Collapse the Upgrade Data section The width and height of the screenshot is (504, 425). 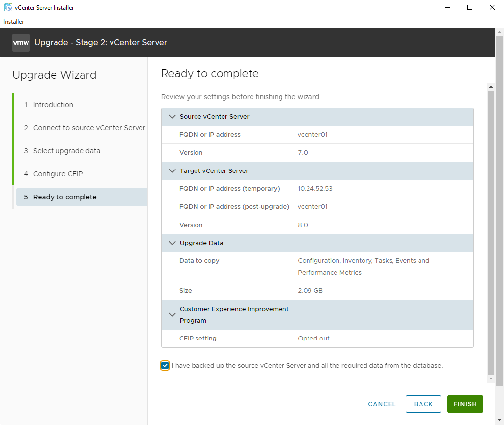172,243
